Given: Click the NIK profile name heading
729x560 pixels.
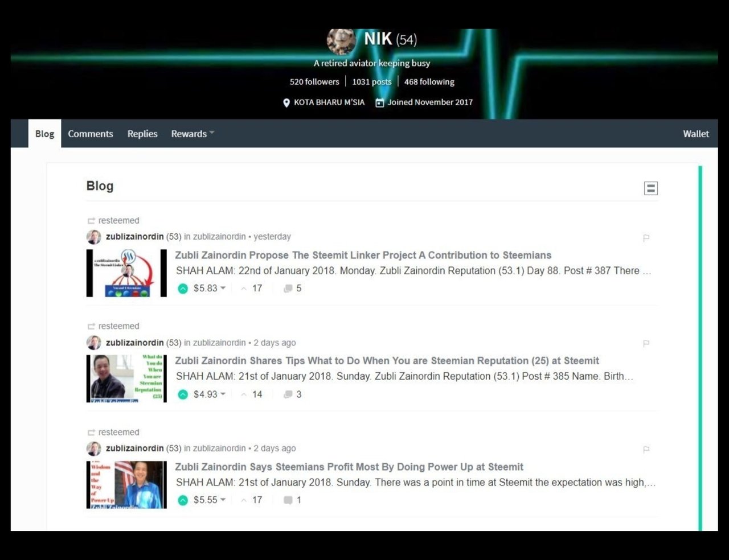Looking at the screenshot, I should point(378,39).
